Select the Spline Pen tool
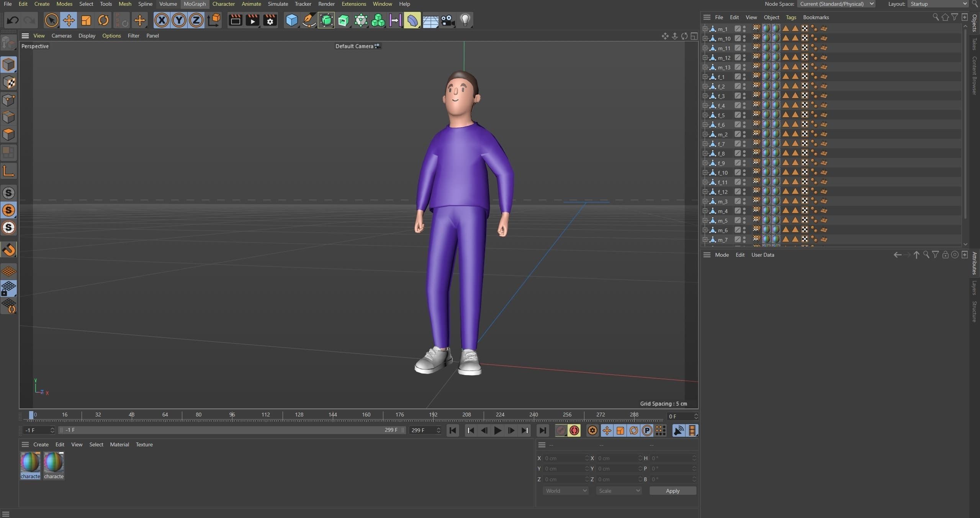Viewport: 980px width, 518px height. (309, 20)
